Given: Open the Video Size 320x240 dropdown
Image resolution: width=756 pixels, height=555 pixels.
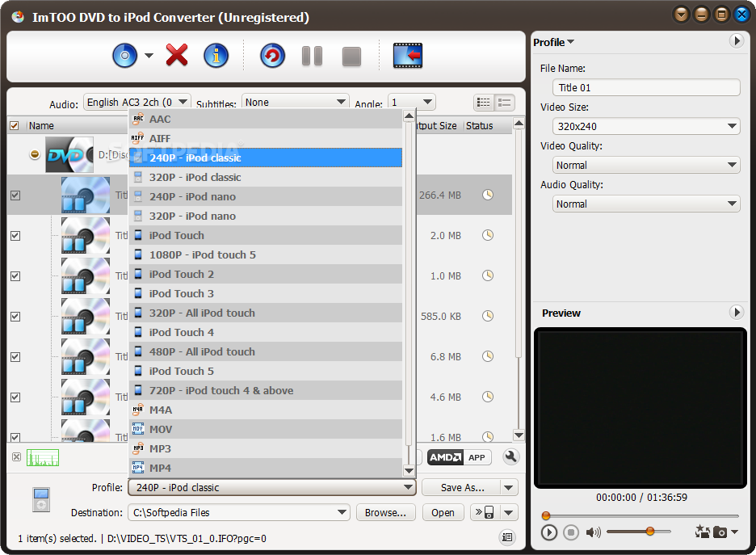Looking at the screenshot, I should (x=646, y=126).
